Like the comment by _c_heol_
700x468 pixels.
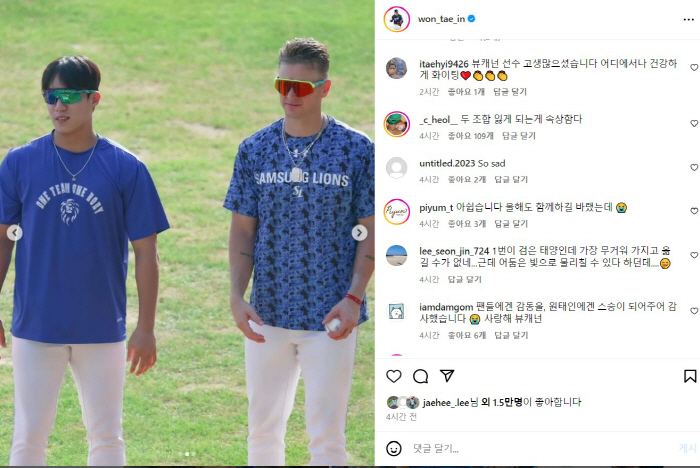click(x=694, y=123)
